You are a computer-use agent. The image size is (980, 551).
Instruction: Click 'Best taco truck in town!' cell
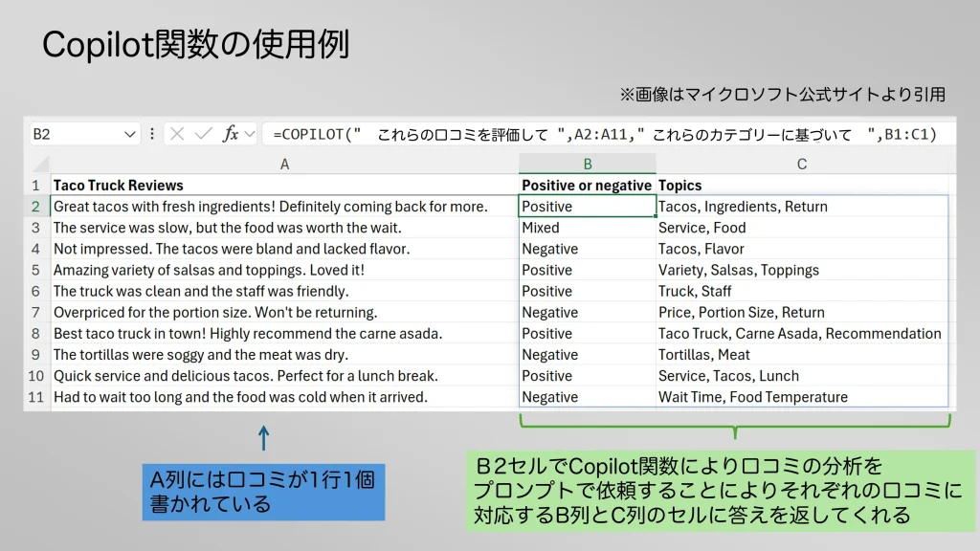click(x=284, y=334)
